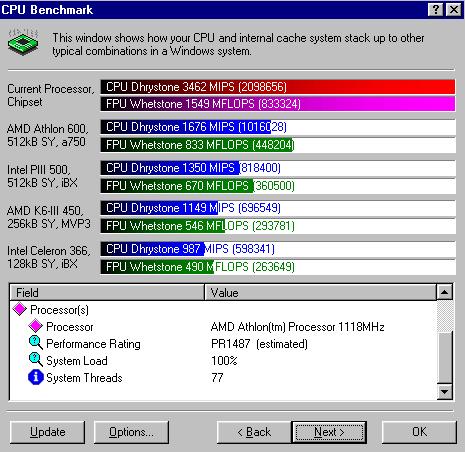Screen dimensions: 465x452
Task: Select the magenta FPU Whetstone 1549 MFLOPS bar
Action: click(278, 104)
